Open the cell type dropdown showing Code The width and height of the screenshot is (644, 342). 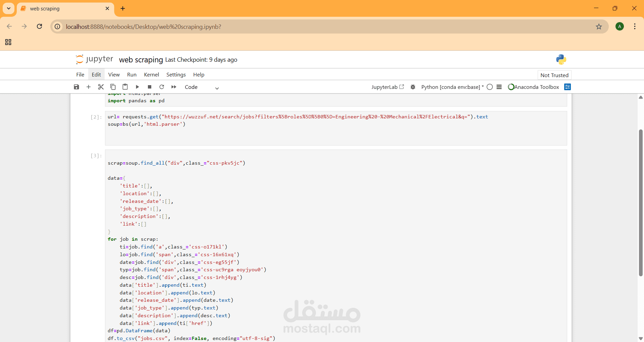pos(202,87)
